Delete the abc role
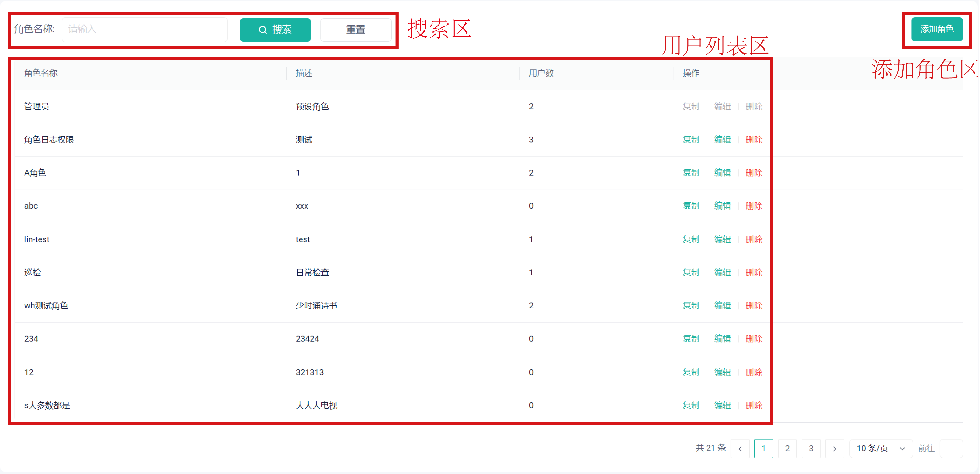 point(753,206)
